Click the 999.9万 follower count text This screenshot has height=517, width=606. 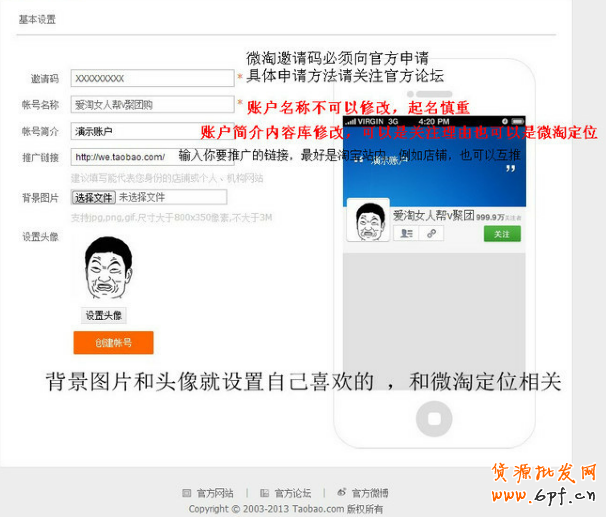pyautogui.click(x=490, y=218)
